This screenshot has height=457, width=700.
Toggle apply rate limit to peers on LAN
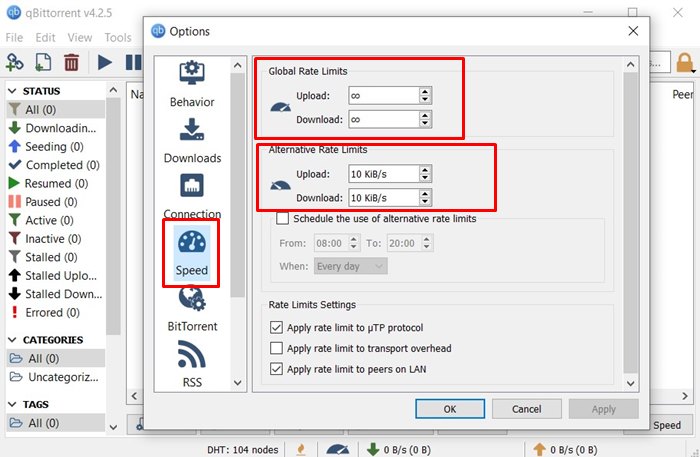(x=276, y=369)
